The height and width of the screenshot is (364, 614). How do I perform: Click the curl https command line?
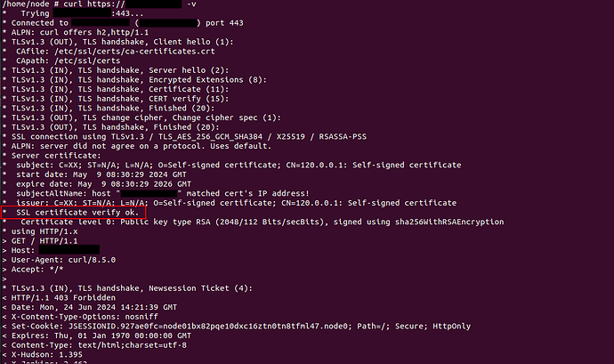click(99, 4)
